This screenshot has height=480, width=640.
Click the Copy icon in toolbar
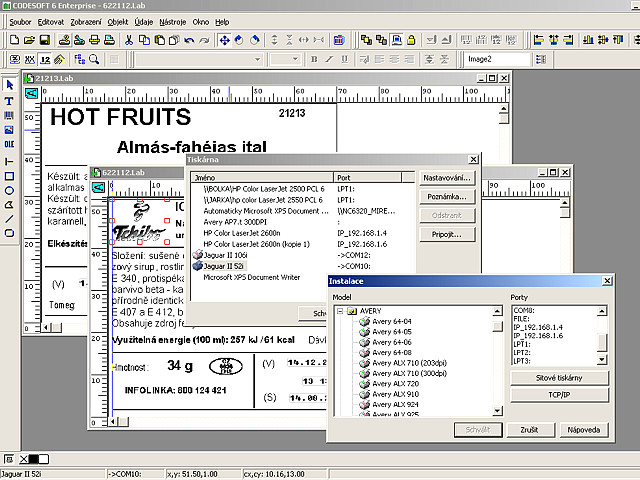coord(144,40)
